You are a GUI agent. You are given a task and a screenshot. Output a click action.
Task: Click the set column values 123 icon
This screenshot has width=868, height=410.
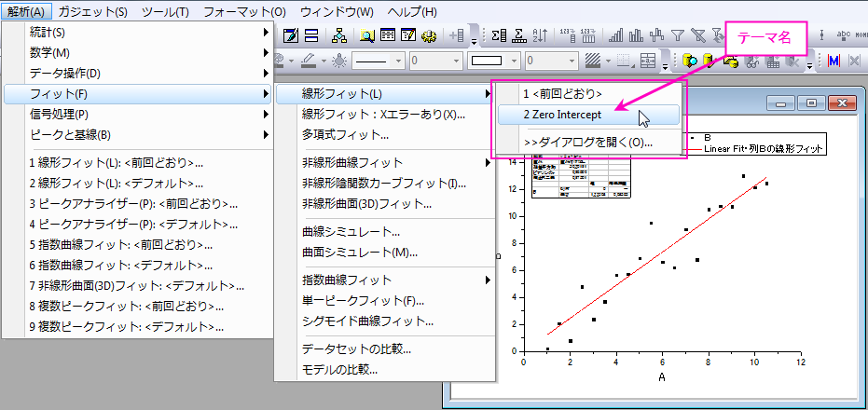568,36
